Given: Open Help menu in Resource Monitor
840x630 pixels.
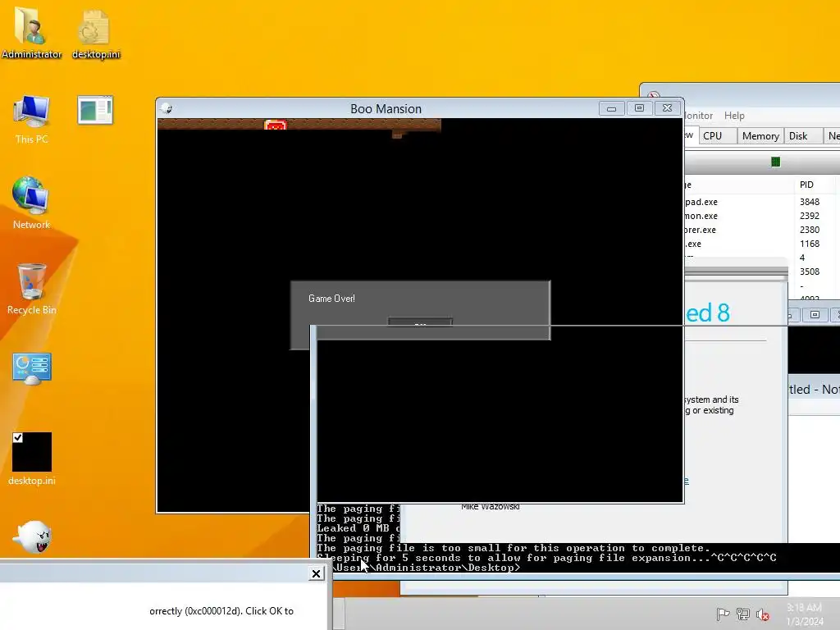Looking at the screenshot, I should coord(734,115).
